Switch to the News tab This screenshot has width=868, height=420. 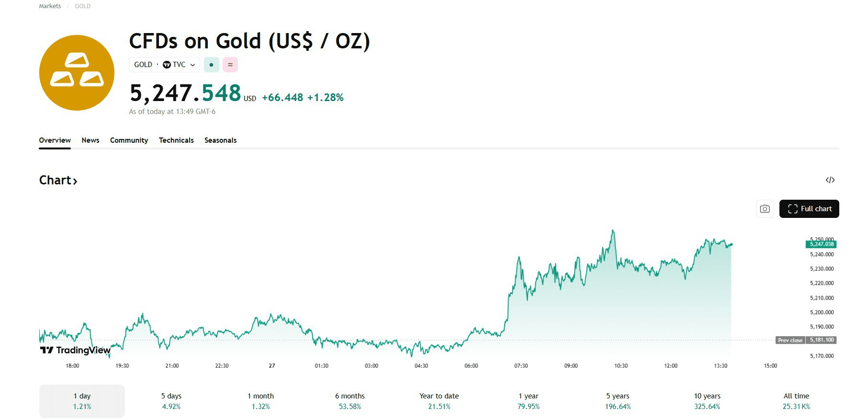(90, 140)
